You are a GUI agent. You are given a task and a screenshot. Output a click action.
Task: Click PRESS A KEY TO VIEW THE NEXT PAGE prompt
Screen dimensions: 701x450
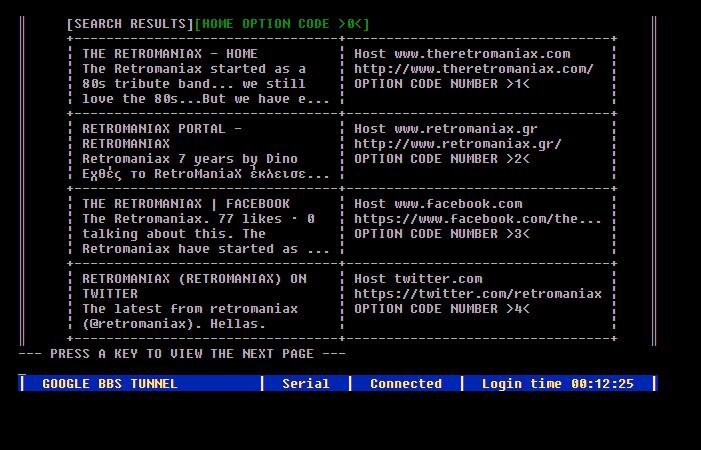[x=182, y=354]
